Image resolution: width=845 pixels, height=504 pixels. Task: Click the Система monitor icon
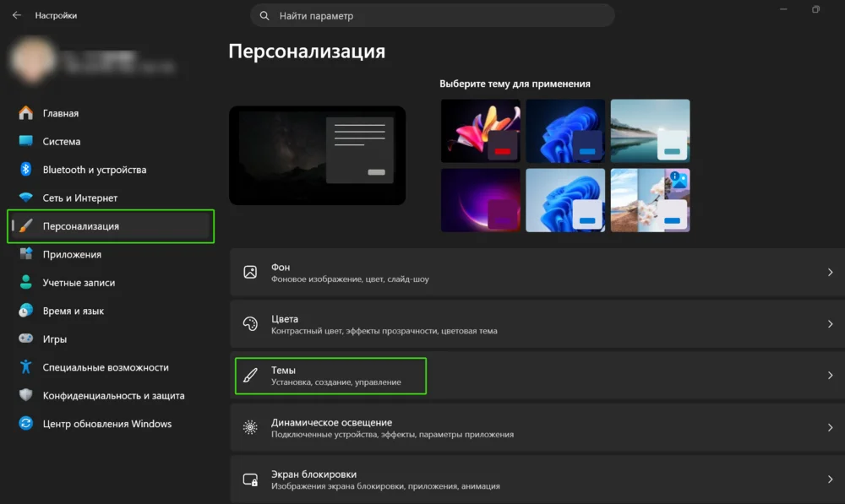pyautogui.click(x=25, y=141)
